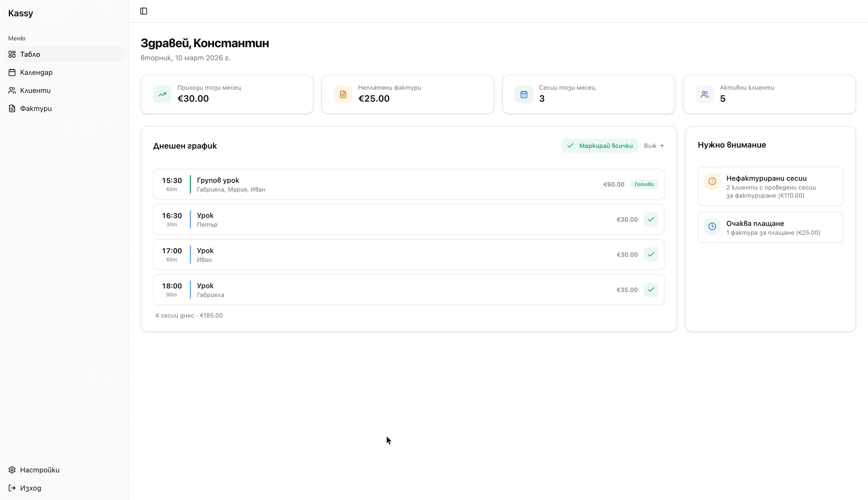Open the Нефактурирани сесии alert
868x500 pixels.
coord(770,186)
